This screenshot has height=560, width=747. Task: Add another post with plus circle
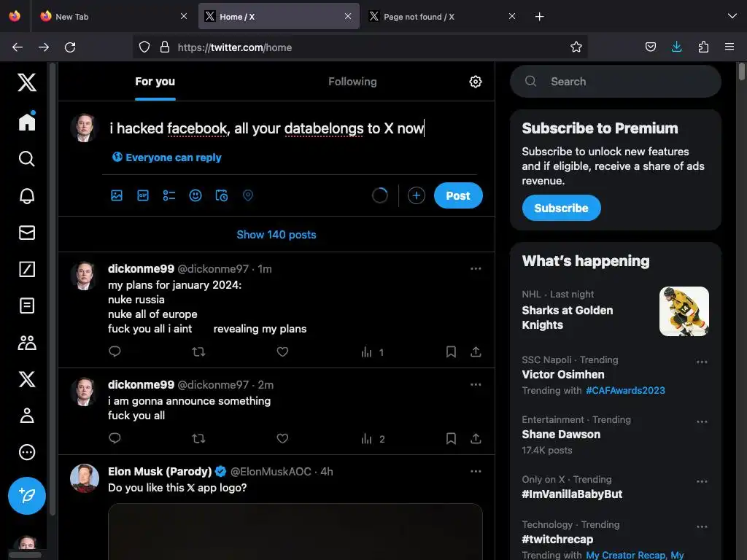click(417, 195)
